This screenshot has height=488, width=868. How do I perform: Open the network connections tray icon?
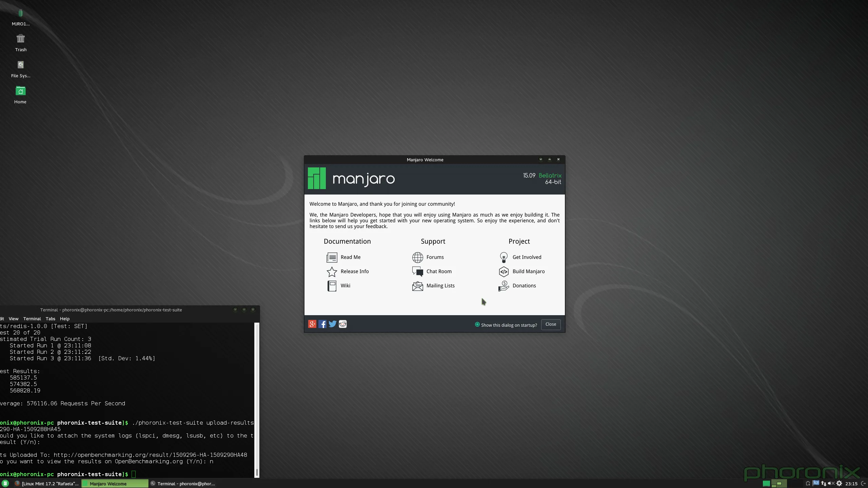tap(823, 484)
